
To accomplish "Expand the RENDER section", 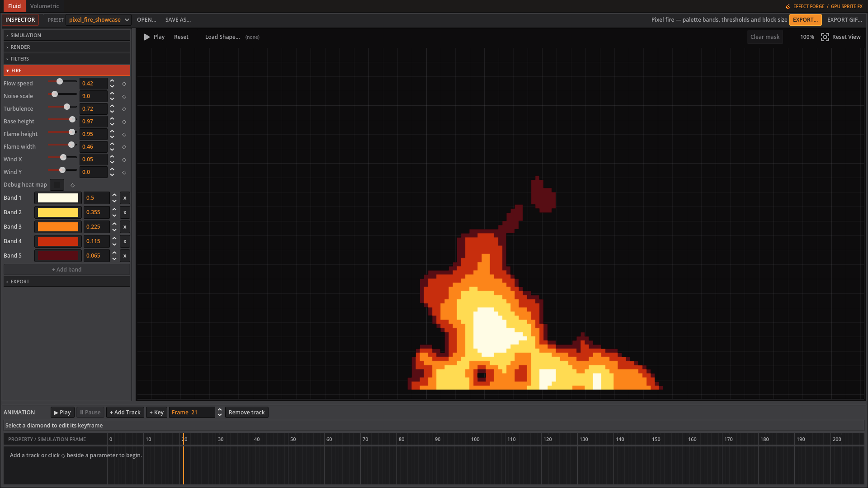I will tap(67, 47).
